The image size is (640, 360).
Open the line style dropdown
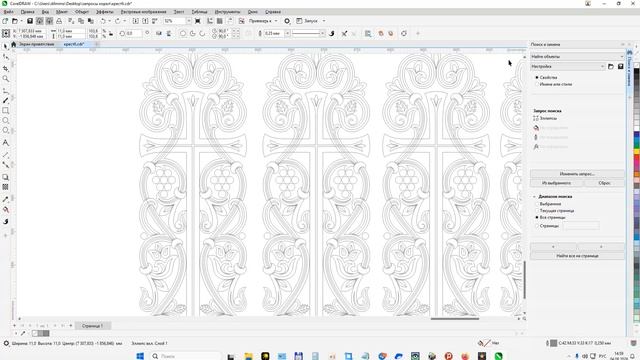(x=322, y=33)
